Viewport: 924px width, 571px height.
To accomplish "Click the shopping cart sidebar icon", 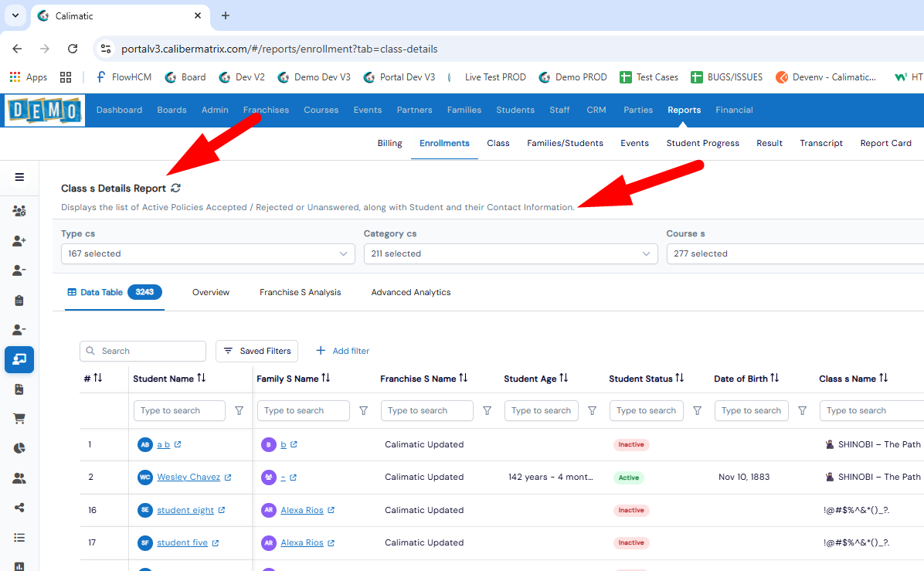I will coord(19,418).
